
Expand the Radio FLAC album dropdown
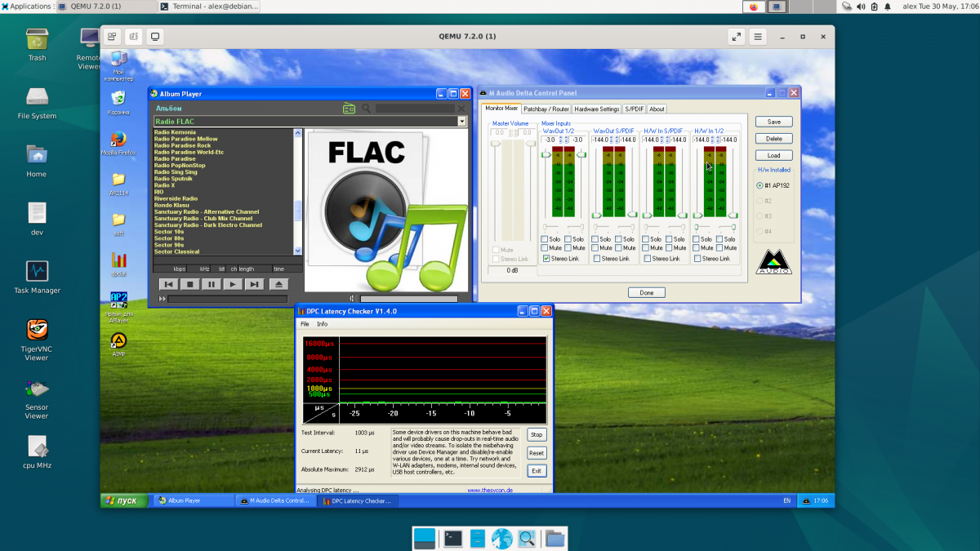[461, 122]
